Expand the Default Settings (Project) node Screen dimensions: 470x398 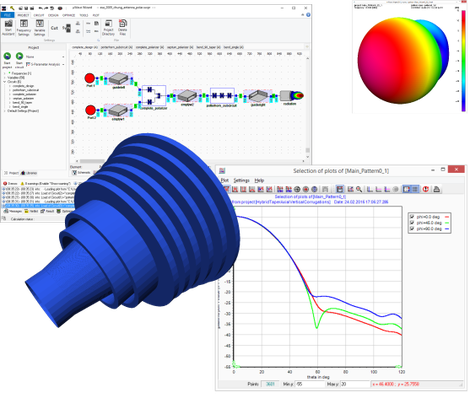pyautogui.click(x=5, y=111)
